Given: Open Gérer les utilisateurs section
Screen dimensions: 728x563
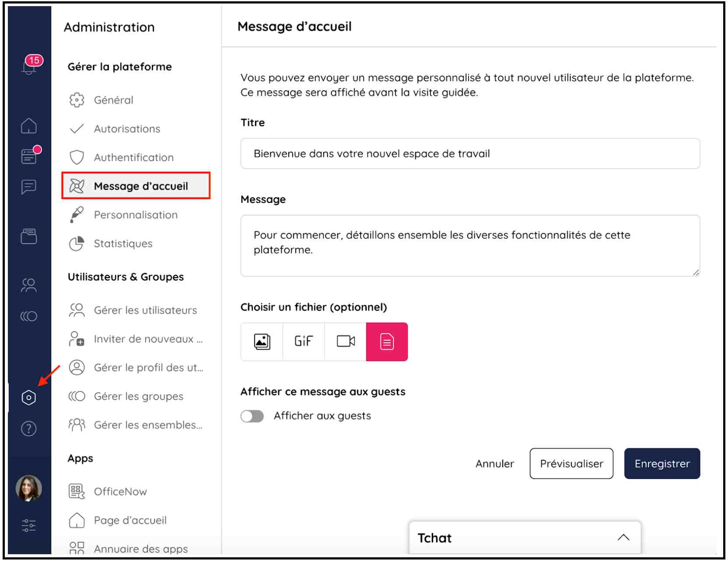Looking at the screenshot, I should 145,310.
